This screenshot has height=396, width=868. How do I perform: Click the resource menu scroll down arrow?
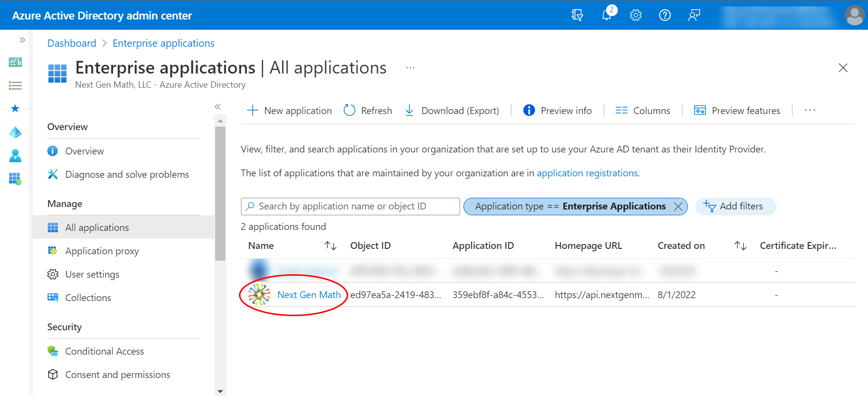pyautogui.click(x=220, y=392)
